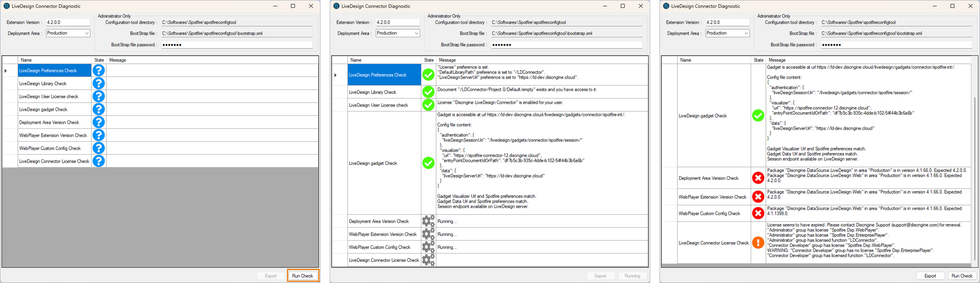Click green checkmark for LiveDesign gadget Check, middle window
980x283 pixels.
coord(428,163)
